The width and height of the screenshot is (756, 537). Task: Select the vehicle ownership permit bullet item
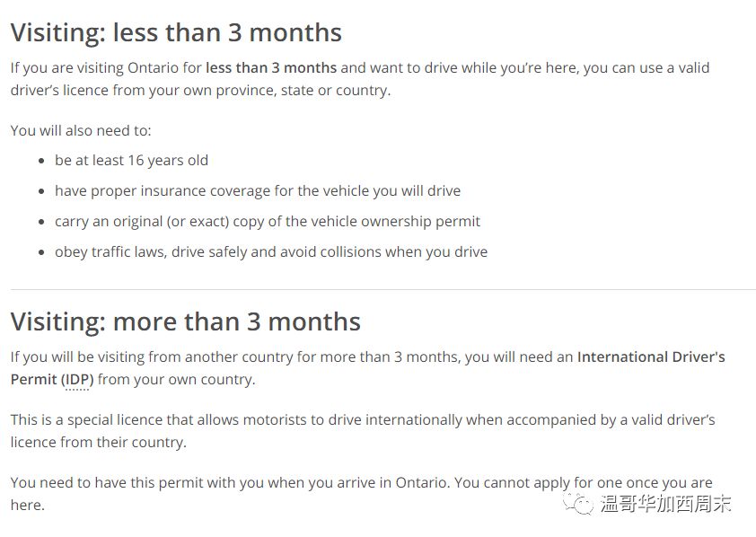[267, 222]
